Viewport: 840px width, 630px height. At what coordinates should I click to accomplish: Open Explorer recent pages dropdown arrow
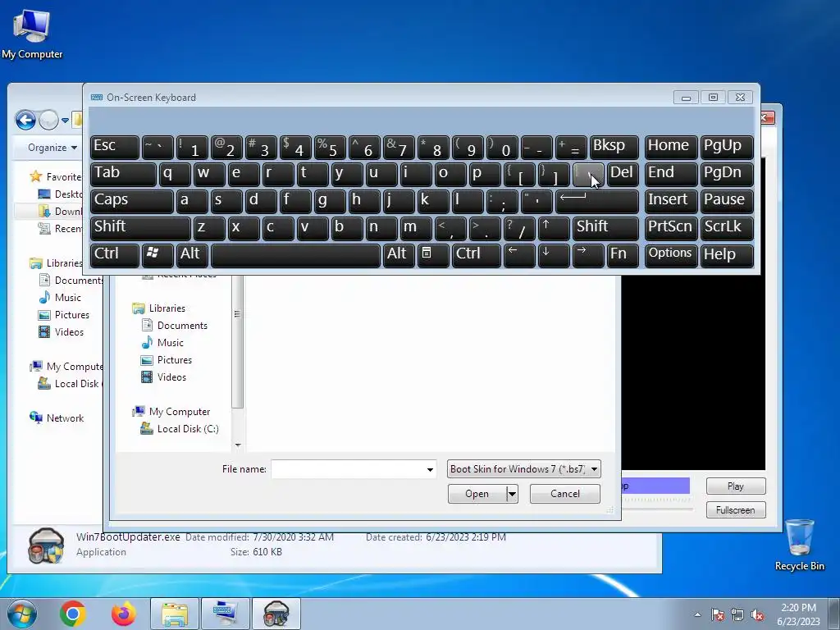coord(65,121)
